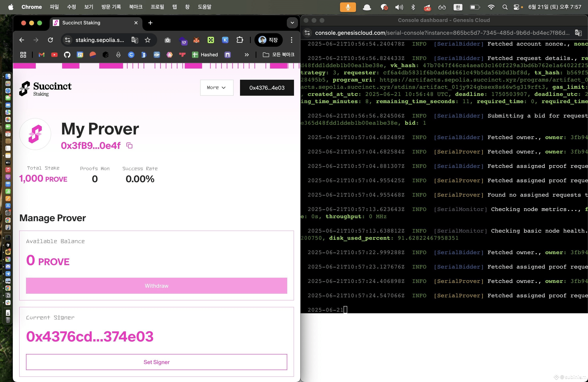Screen dimensions: 588x382
Task: Switch the Korean input source indicator
Action: 458,7
